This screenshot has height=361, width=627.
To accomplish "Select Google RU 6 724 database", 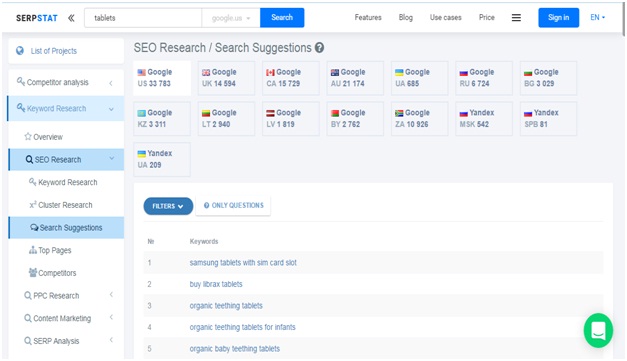I will click(484, 78).
